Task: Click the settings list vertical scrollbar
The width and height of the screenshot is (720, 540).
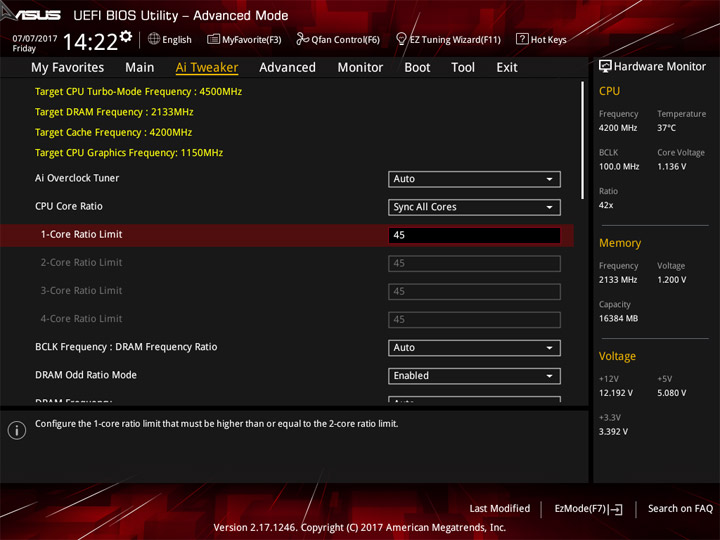Action: [x=583, y=140]
